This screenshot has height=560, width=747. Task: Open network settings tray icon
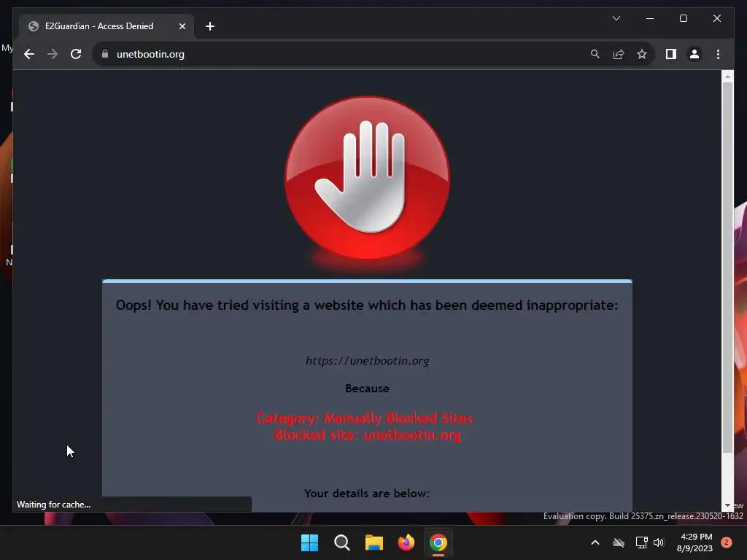pos(641,542)
